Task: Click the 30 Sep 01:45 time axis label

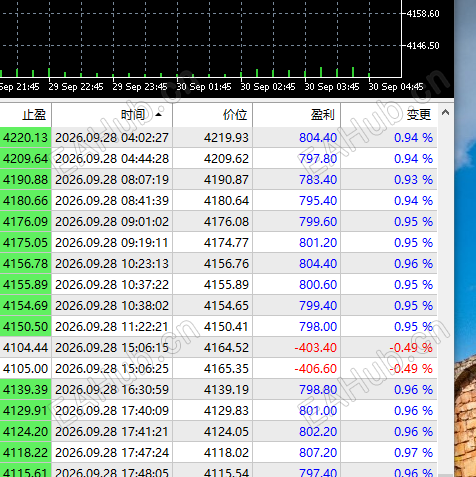Action: pos(204,87)
